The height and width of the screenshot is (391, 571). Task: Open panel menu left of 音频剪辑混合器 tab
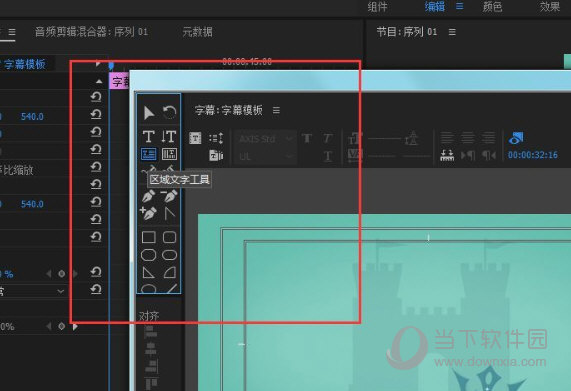point(12,32)
